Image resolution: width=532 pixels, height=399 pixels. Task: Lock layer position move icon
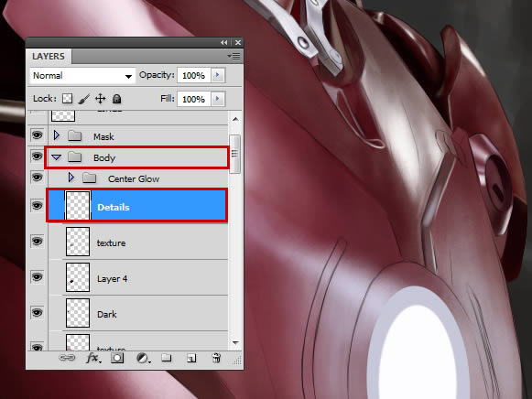[100, 99]
